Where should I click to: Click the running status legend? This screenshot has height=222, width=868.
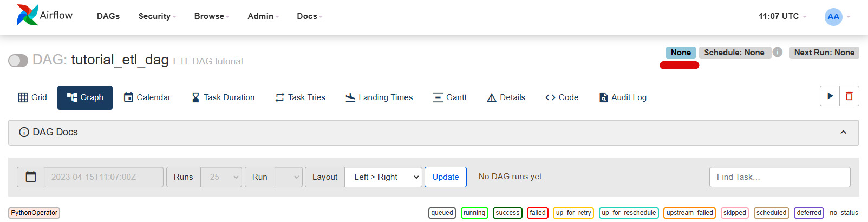click(474, 213)
